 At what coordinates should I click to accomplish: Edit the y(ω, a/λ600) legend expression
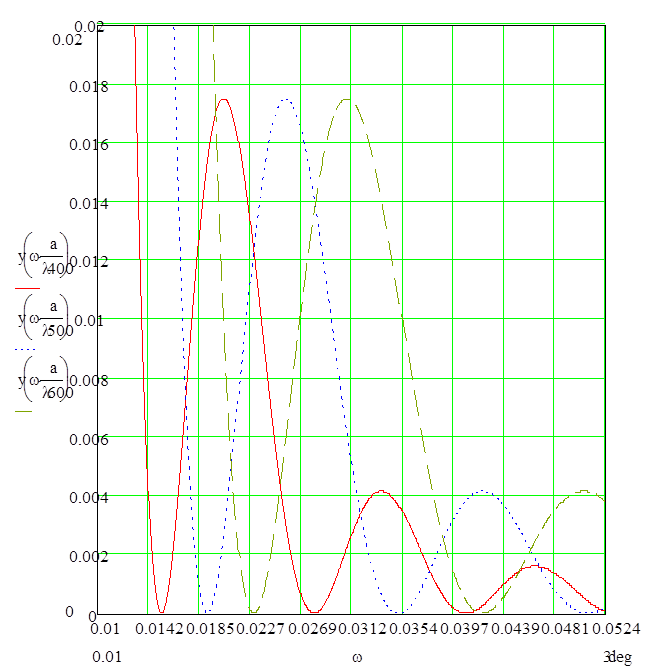[46, 379]
